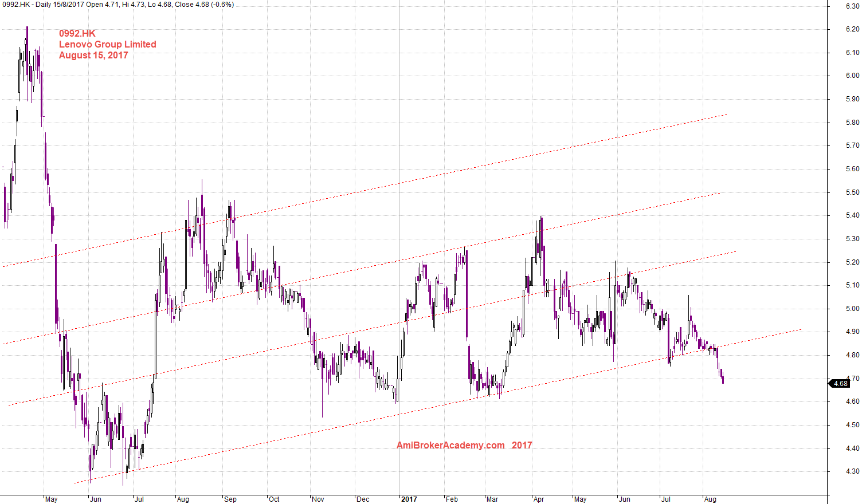
Task: Click the 6.00 price axis label
Action: pyautogui.click(x=852, y=76)
